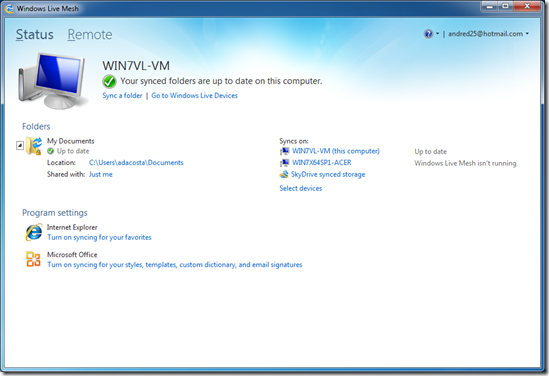The height and width of the screenshot is (376, 549).
Task: Turn on syncing for your favorites
Action: click(99, 237)
